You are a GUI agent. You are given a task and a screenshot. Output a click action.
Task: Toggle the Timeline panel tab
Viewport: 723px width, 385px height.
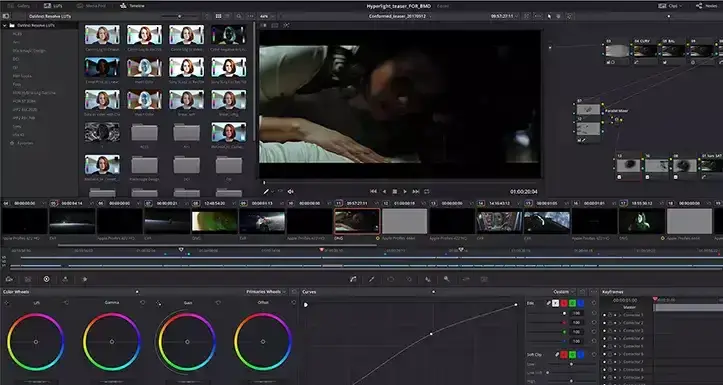point(132,6)
